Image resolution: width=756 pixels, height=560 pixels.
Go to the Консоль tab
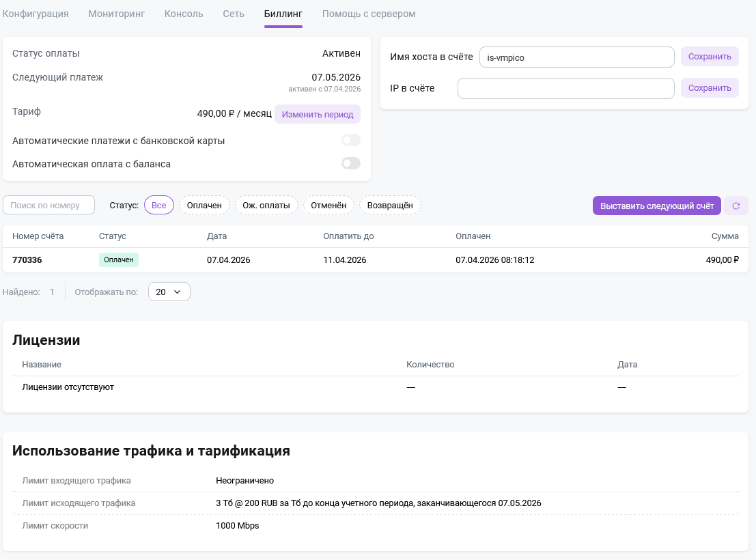[184, 14]
